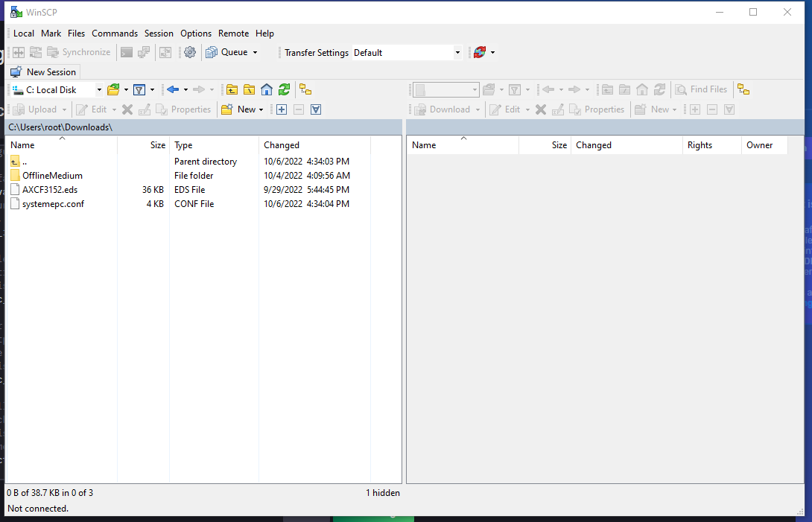This screenshot has height=522, width=812.
Task: Click the local Upload button
Action: pyautogui.click(x=35, y=109)
